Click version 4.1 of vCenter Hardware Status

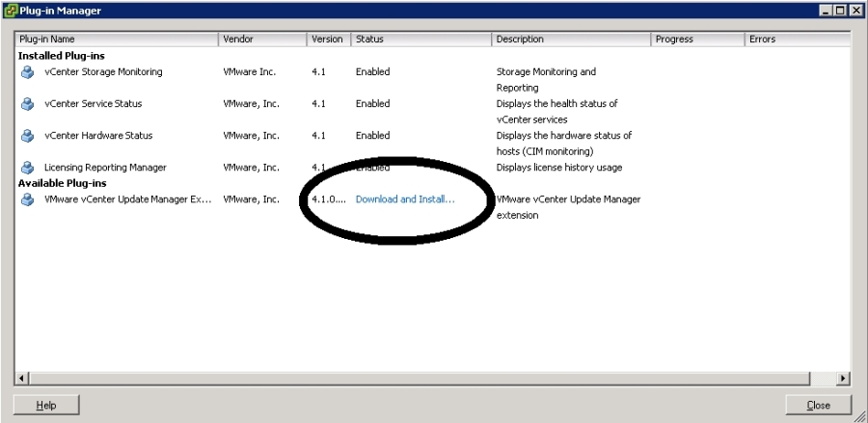[318, 136]
